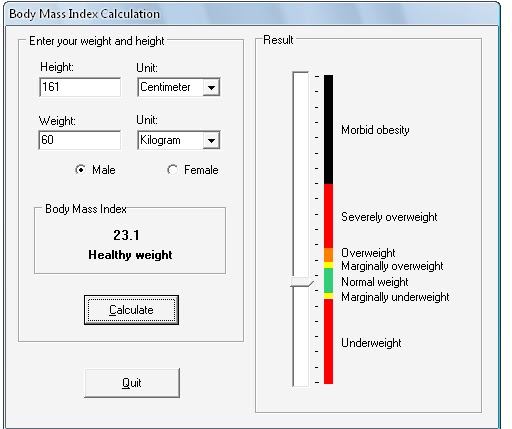This screenshot has width=512, height=429.
Task: Click the red Underweight color band
Action: tap(328, 341)
